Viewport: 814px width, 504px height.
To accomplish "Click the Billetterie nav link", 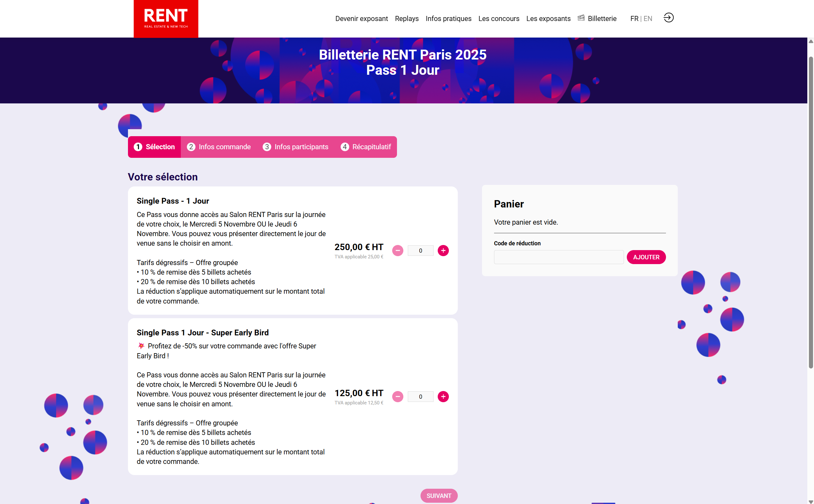I will pos(602,19).
